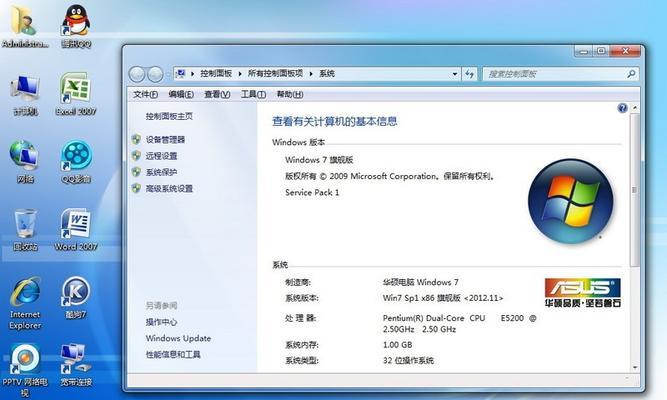667x400 pixels.
Task: Click the heading 查看有关计算机的基本信息
Action: (334, 121)
